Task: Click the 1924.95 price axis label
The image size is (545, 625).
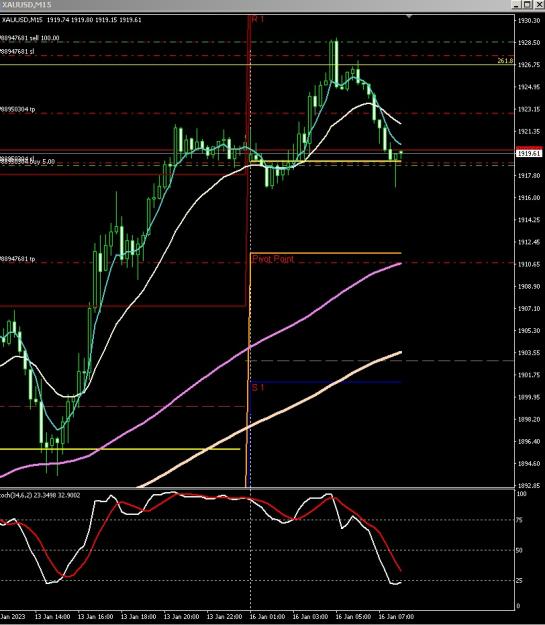Action: tap(529, 87)
